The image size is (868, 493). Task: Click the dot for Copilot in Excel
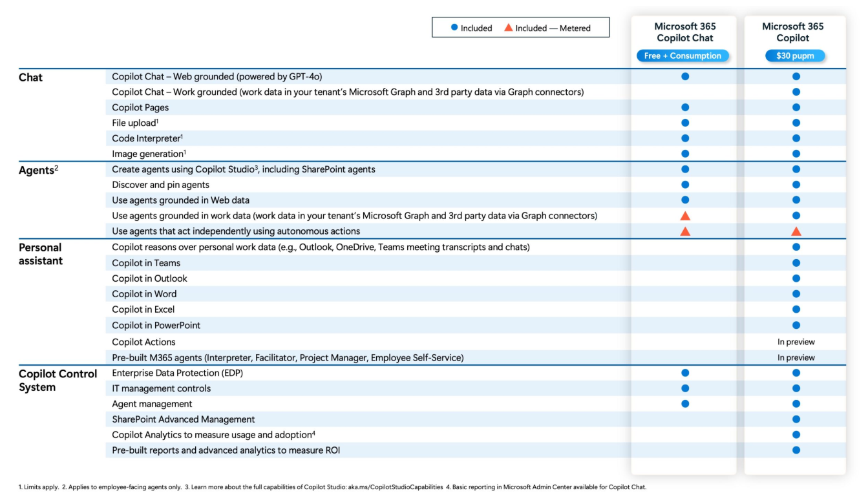click(796, 309)
